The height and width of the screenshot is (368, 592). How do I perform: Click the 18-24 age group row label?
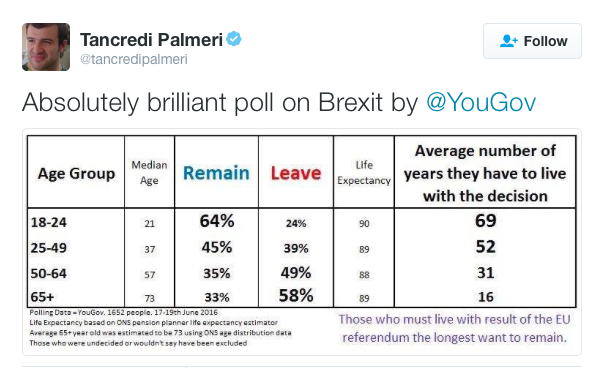point(49,222)
